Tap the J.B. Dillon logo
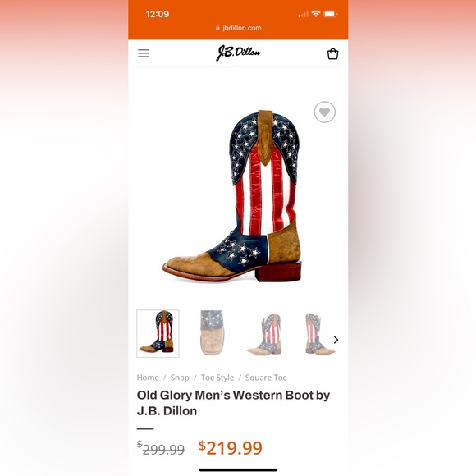This screenshot has width=476, height=476. tap(238, 53)
